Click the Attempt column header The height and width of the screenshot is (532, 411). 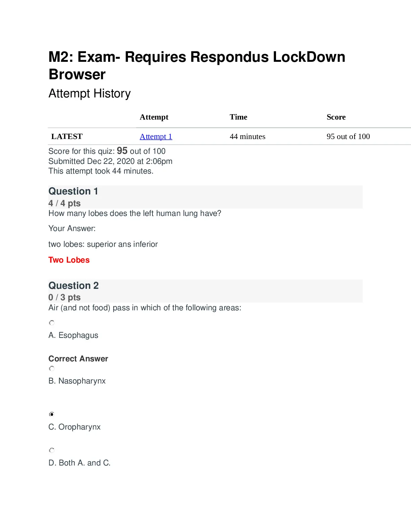tap(154, 117)
